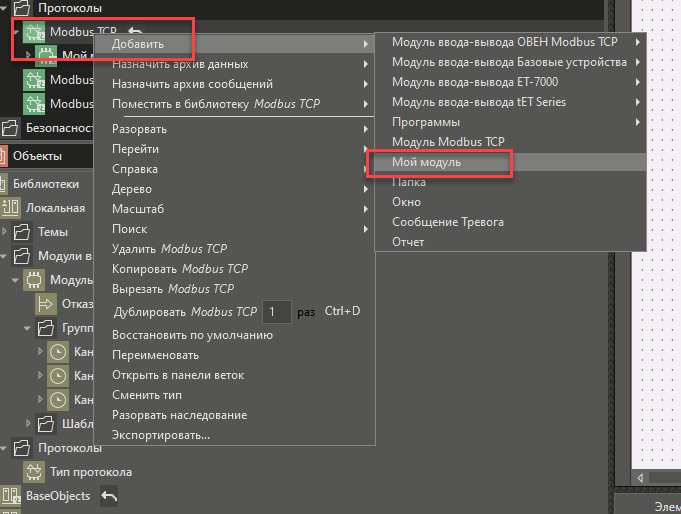Click Экспортировать… in the context menu
The height and width of the screenshot is (514, 681).
click(160, 435)
